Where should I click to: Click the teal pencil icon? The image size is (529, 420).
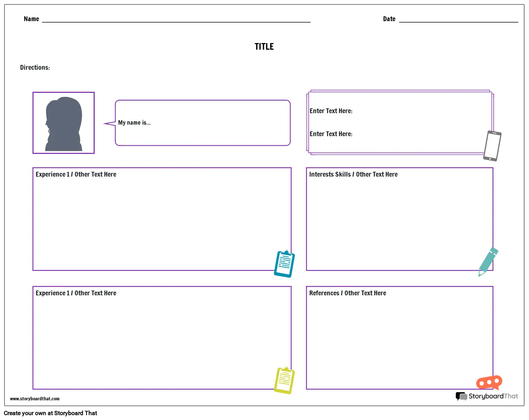pos(488,261)
